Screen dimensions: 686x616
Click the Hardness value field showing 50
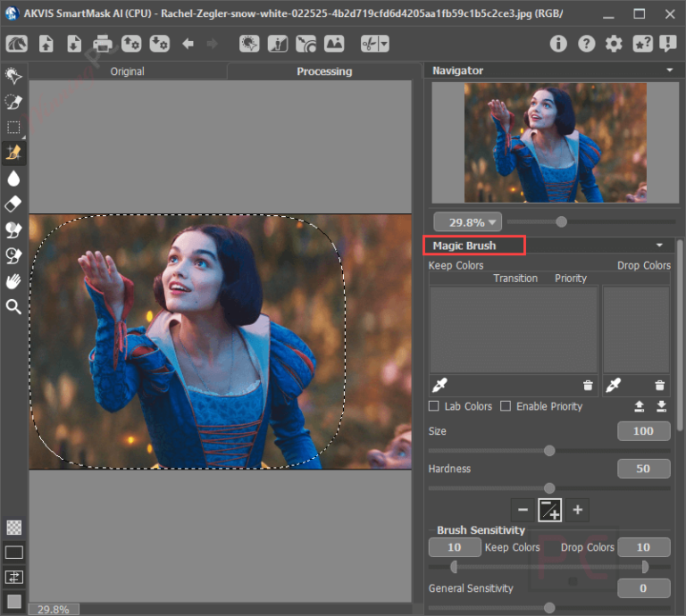(643, 469)
